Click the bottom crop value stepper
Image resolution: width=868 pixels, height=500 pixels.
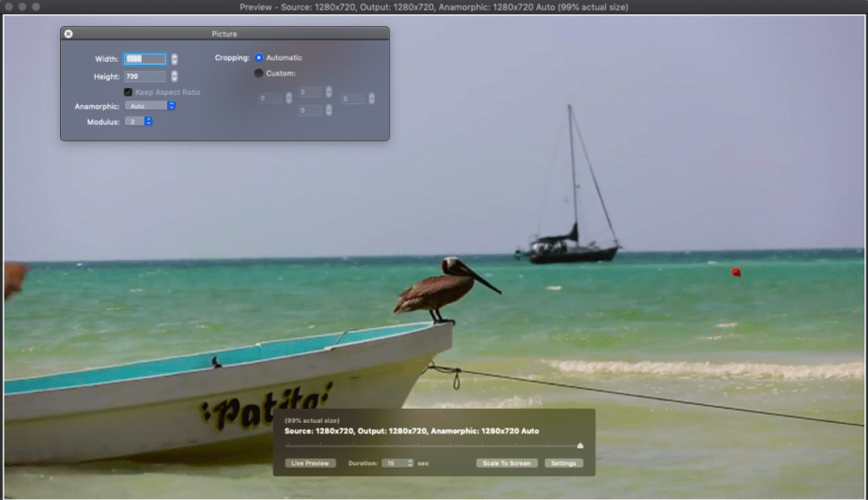click(329, 111)
